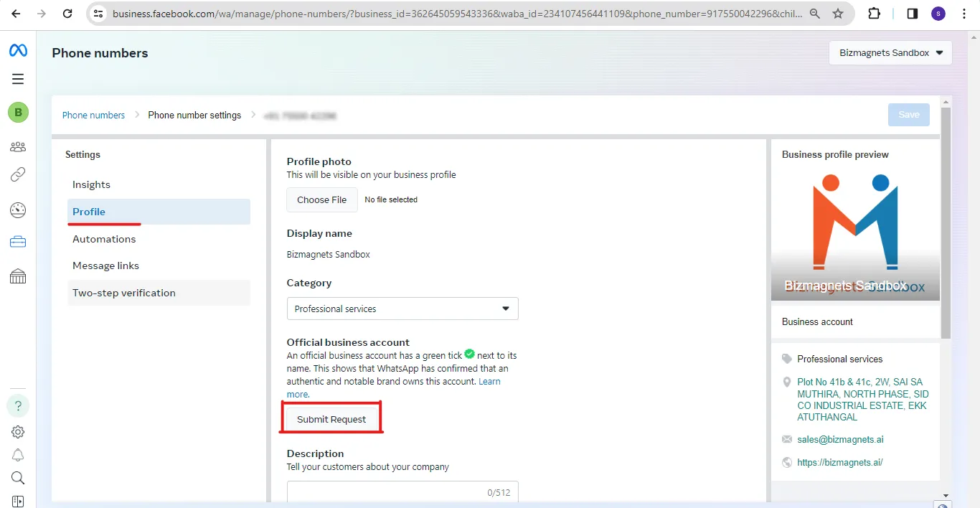Click the link chain icon in sidebar

(x=18, y=174)
